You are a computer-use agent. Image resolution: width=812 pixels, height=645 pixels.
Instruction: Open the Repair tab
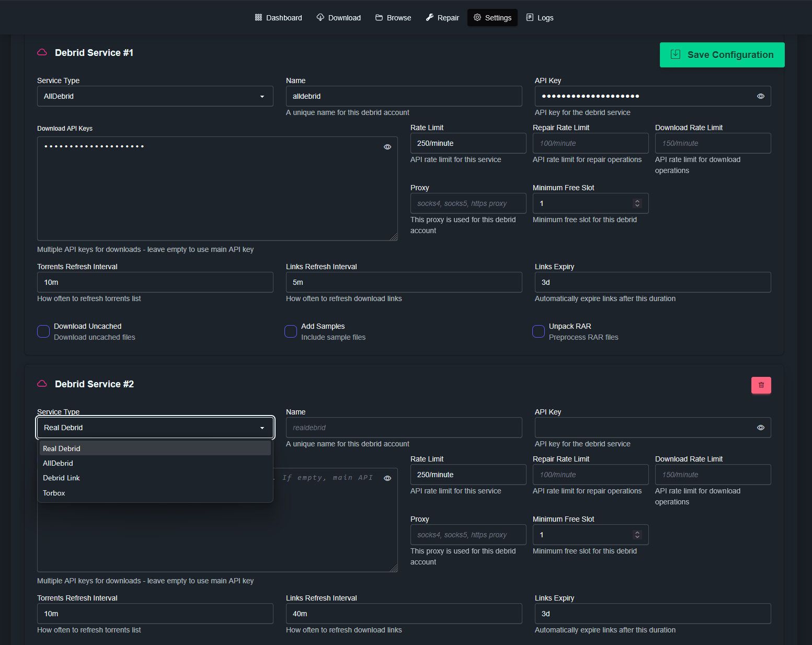(x=442, y=18)
